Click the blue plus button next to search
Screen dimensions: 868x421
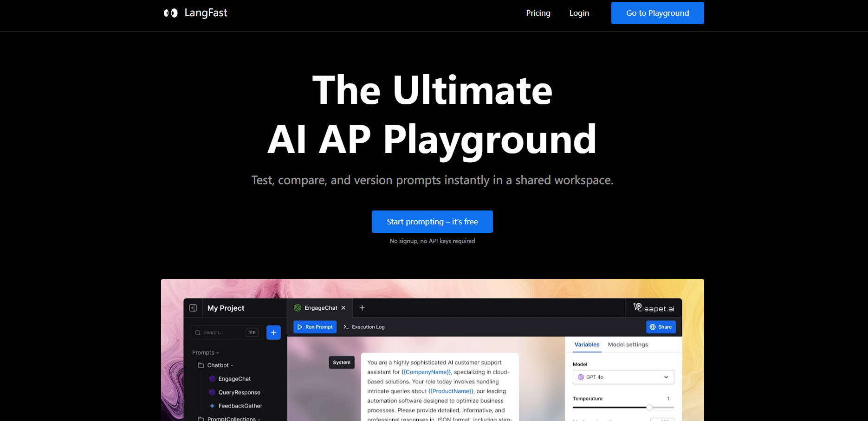(x=273, y=332)
